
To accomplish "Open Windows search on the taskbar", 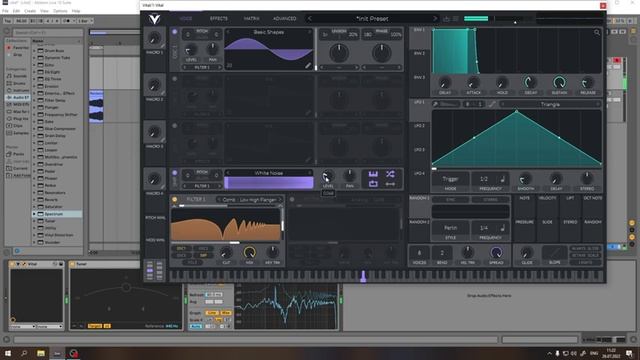I will click(x=24, y=353).
